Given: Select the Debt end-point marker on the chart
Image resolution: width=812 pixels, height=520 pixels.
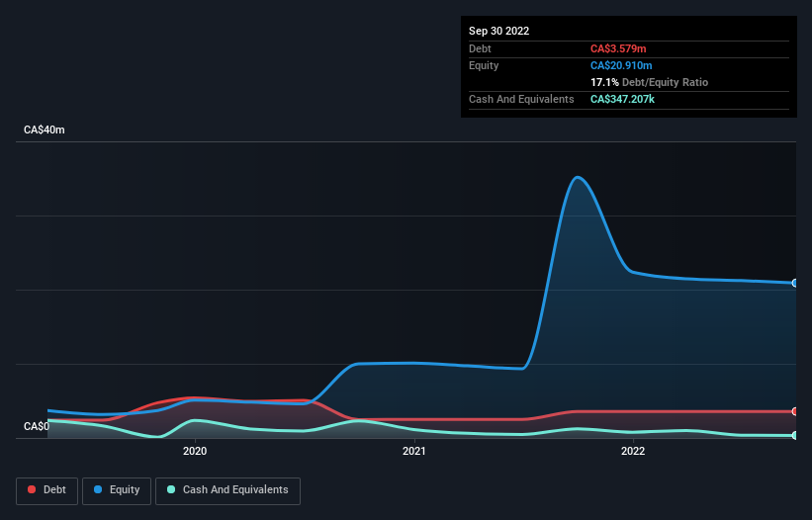Looking at the screenshot, I should (795, 411).
